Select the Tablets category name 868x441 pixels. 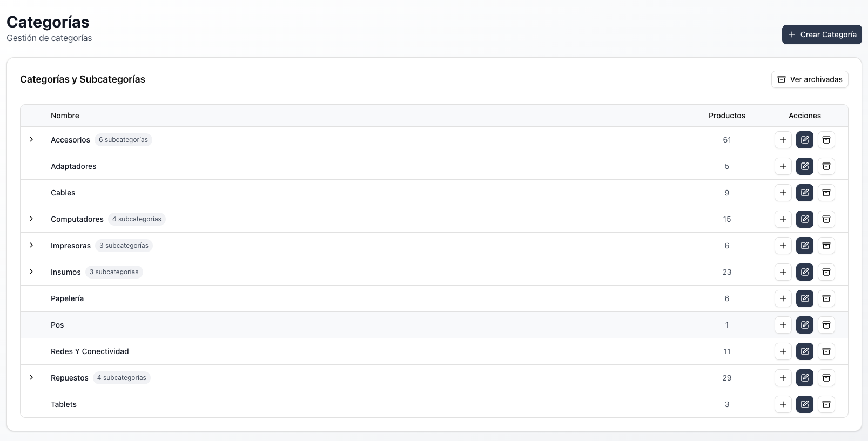point(64,404)
